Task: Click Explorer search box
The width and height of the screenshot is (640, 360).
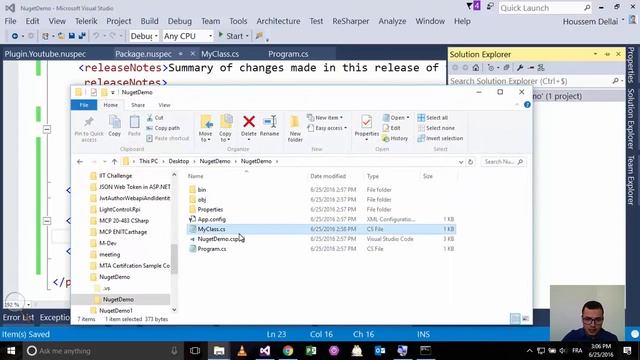Action: [x=503, y=162]
